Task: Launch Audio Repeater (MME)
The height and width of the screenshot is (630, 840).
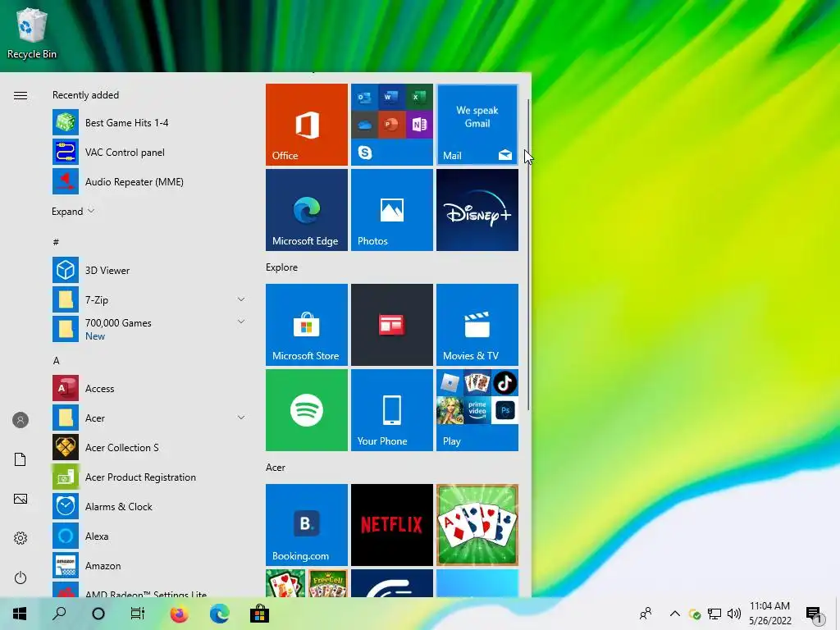Action: pyautogui.click(x=150, y=181)
